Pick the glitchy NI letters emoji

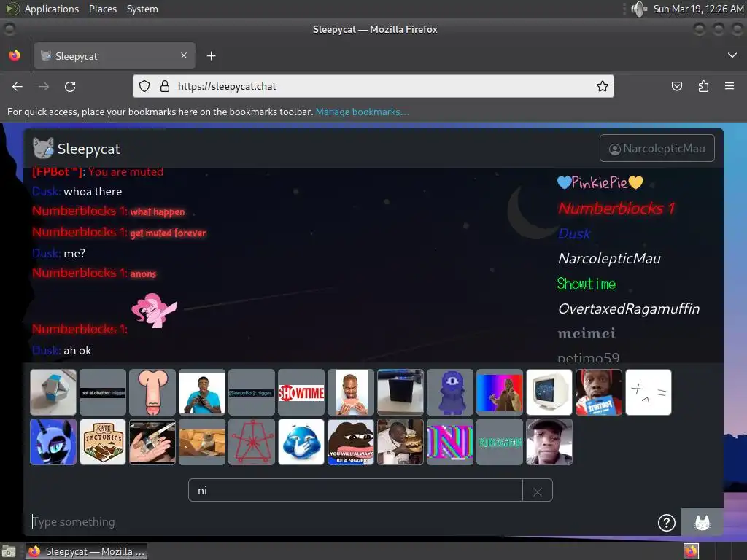[x=450, y=442]
